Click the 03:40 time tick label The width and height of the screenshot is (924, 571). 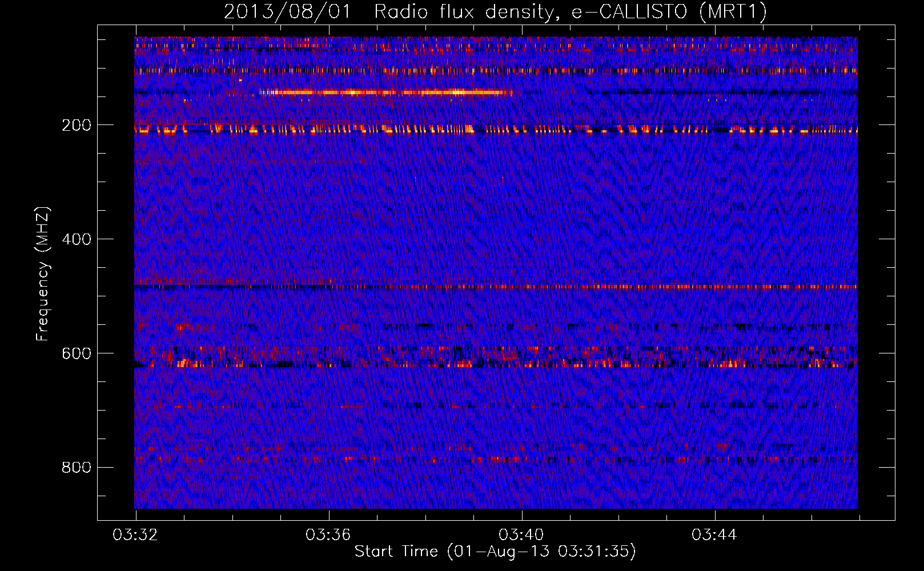point(521,535)
